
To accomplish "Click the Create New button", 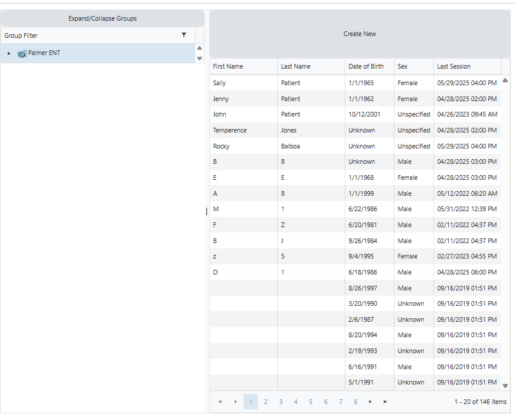I will pos(360,34).
